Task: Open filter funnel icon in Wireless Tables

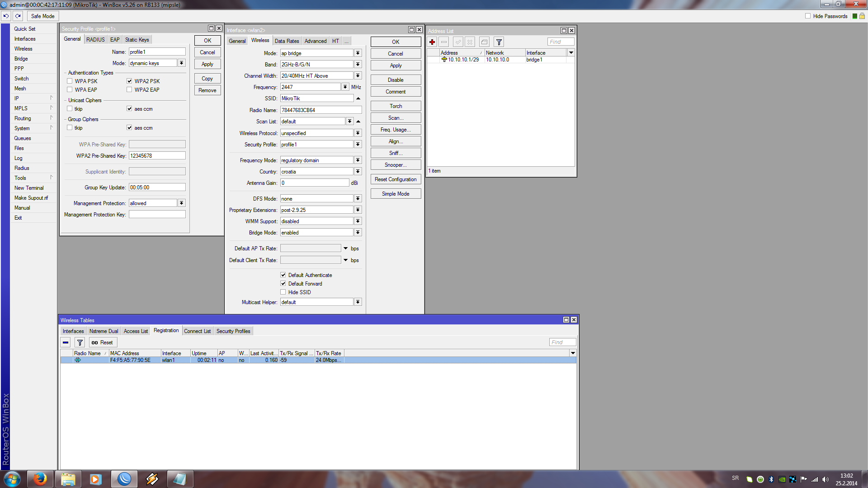Action: tap(80, 343)
